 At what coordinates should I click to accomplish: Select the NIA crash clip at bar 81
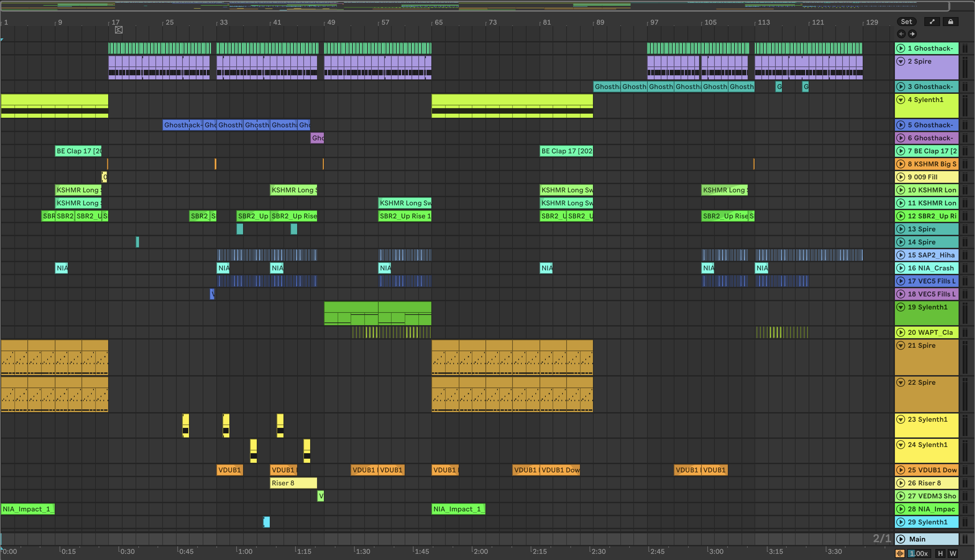546,268
